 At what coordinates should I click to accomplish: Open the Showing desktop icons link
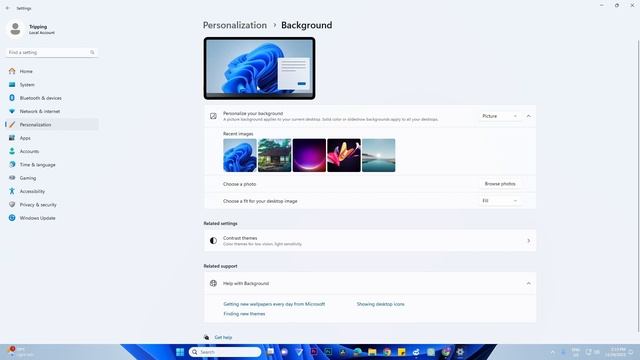point(380,304)
